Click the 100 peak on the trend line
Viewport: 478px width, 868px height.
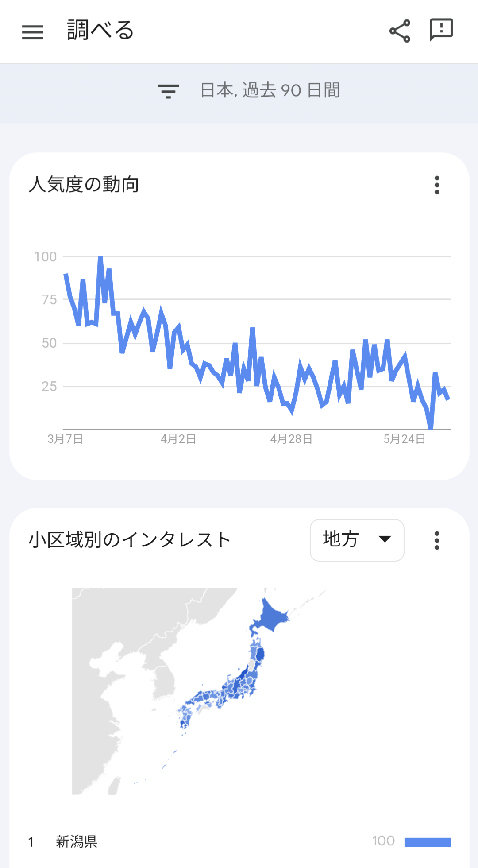click(x=100, y=258)
